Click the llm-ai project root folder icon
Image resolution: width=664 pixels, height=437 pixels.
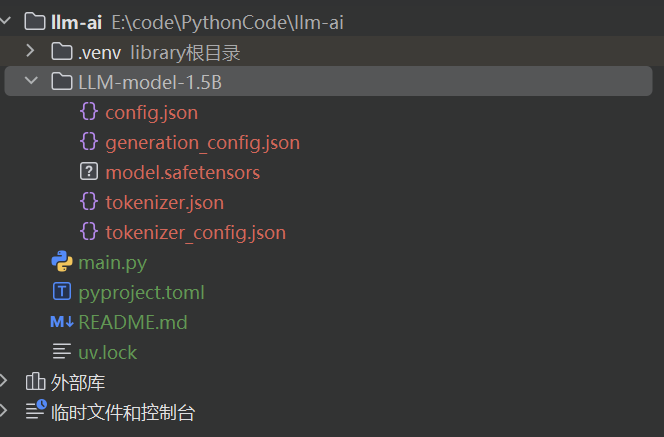(34, 21)
